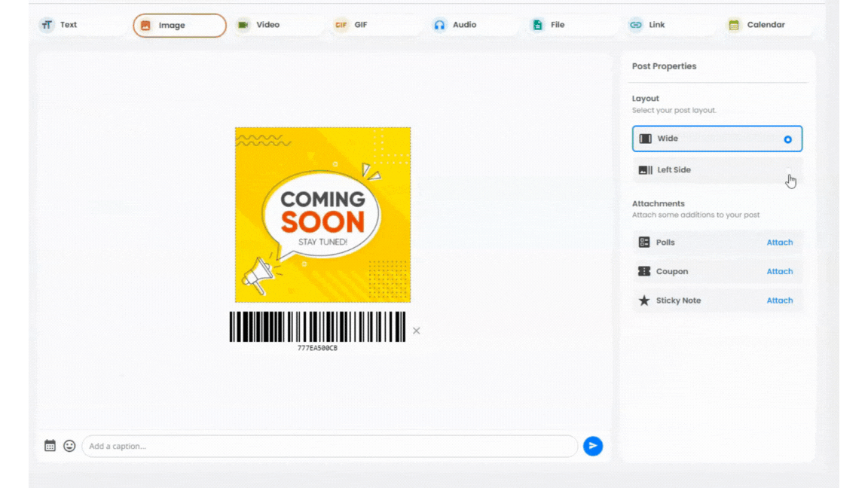Click the Coupon ticket icon

click(644, 271)
